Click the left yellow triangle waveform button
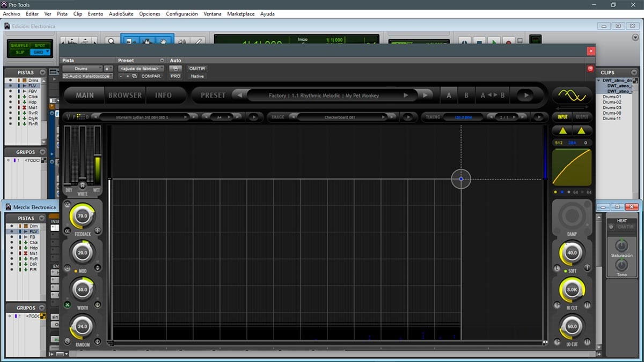Screen dimensions: 644x362 click(x=562, y=130)
